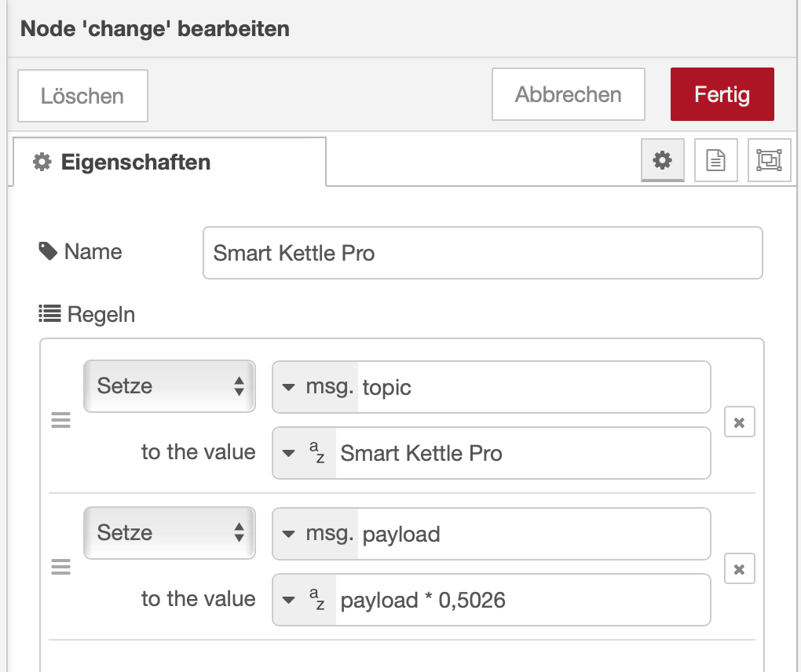Click the topic property field
The height and width of the screenshot is (672, 801).
tap(533, 387)
